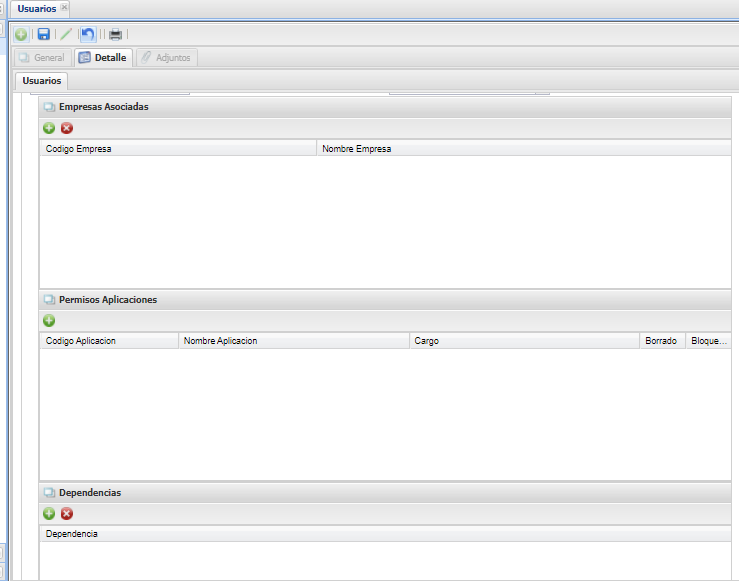Sort by Codigo Empresa column header
The width and height of the screenshot is (739, 581).
click(177, 149)
